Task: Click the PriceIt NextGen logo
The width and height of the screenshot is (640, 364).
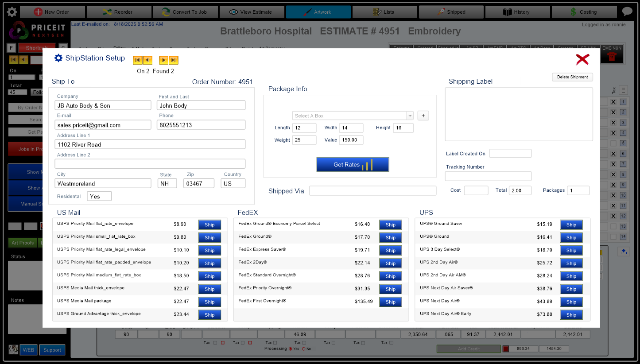Action: point(37,31)
